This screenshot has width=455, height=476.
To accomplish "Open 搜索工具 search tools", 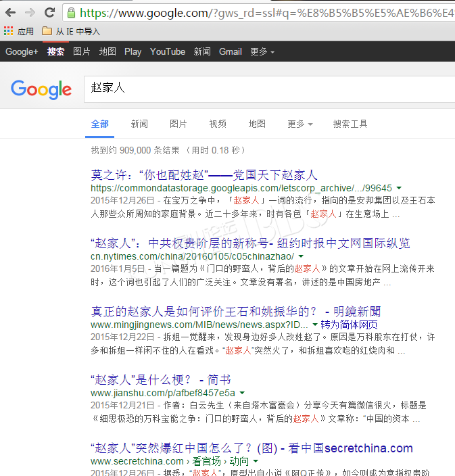I will pos(350,124).
